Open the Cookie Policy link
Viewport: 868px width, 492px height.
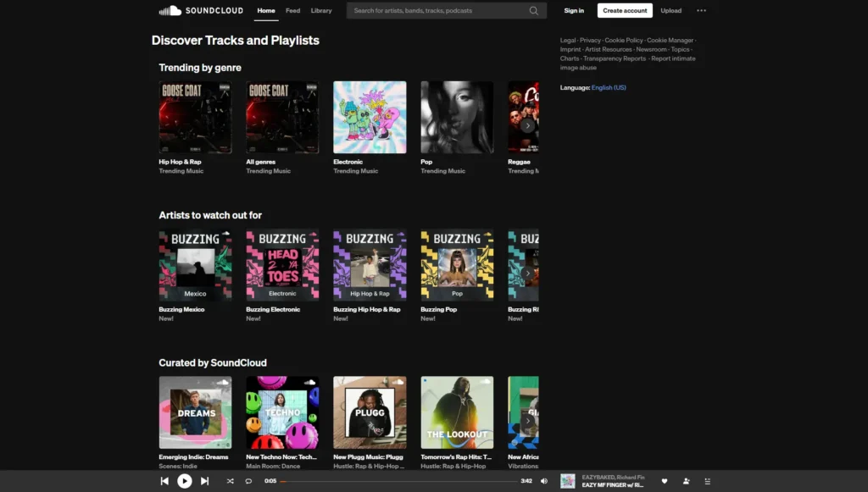point(623,41)
